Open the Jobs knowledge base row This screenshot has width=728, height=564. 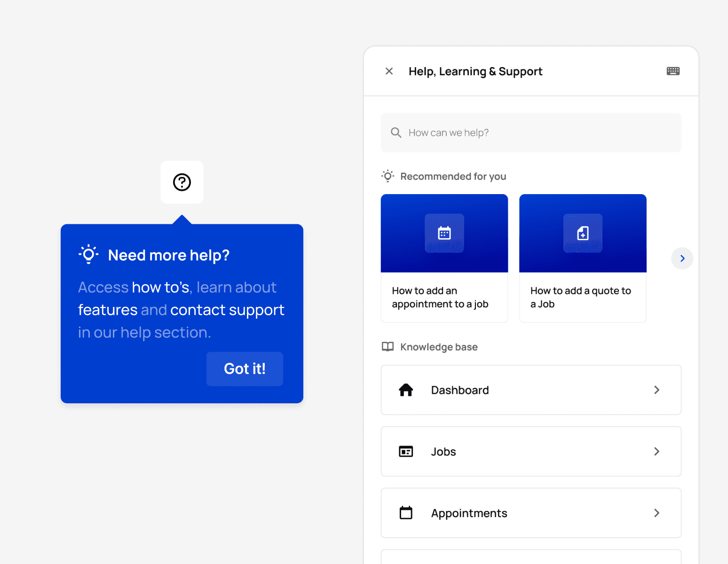pos(531,452)
